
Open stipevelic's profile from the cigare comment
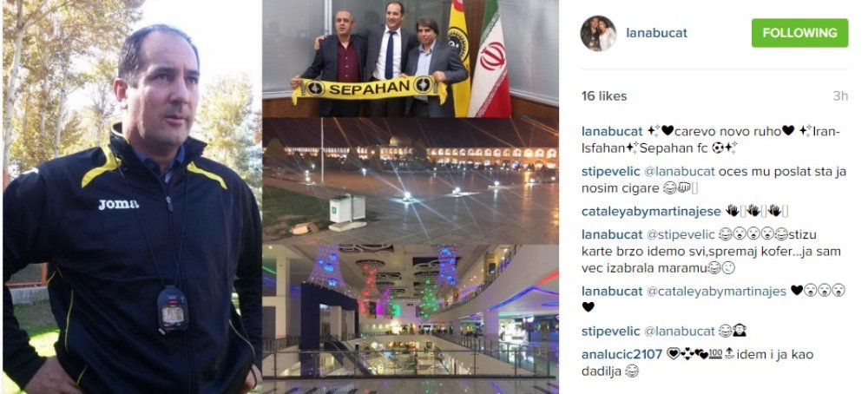[x=609, y=172]
